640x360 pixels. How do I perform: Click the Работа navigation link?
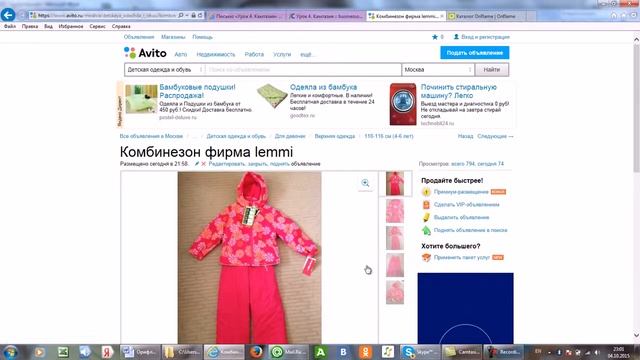pos(254,54)
